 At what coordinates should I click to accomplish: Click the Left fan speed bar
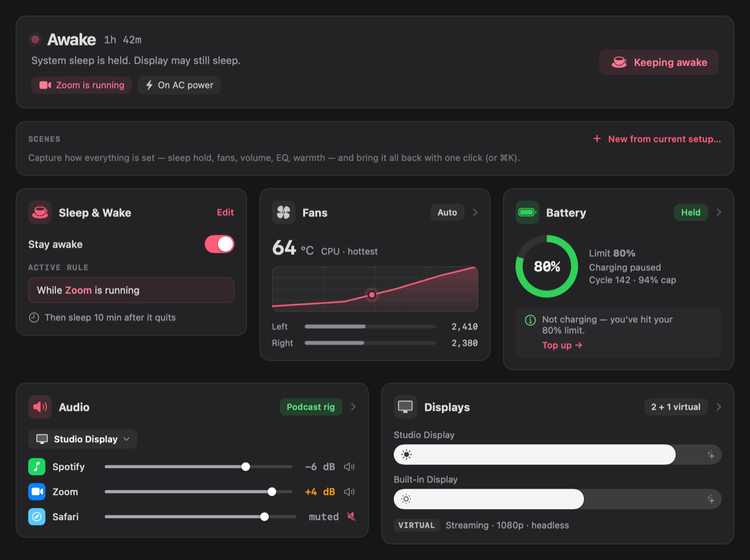(370, 326)
